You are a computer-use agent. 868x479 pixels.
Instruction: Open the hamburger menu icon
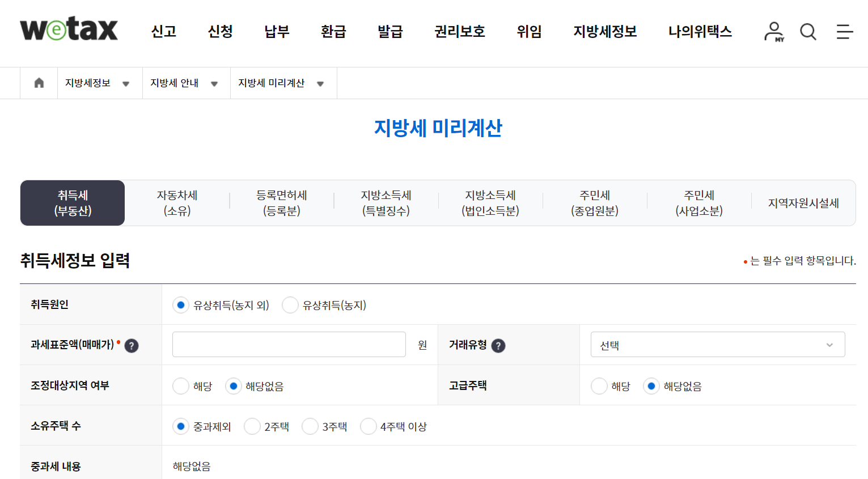coord(844,32)
